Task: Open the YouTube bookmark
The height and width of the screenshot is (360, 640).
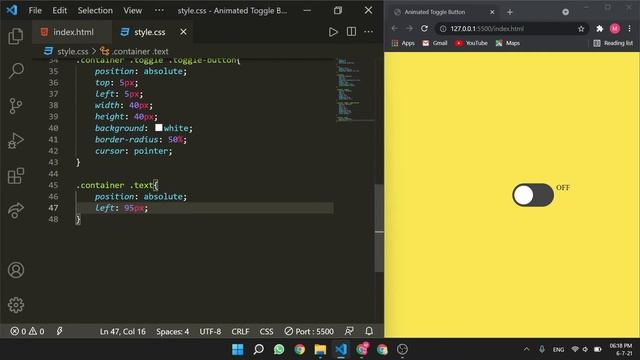Action: pos(471,43)
